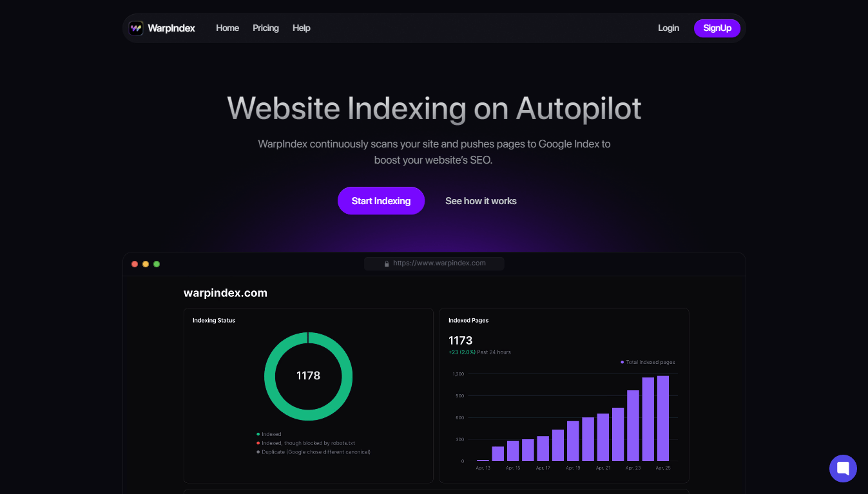The image size is (868, 494).
Task: Click the SignUp button
Action: [x=717, y=28]
